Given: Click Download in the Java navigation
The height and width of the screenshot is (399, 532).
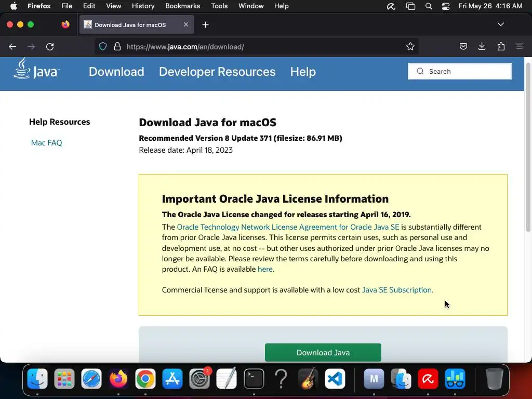Looking at the screenshot, I should coord(116,72).
